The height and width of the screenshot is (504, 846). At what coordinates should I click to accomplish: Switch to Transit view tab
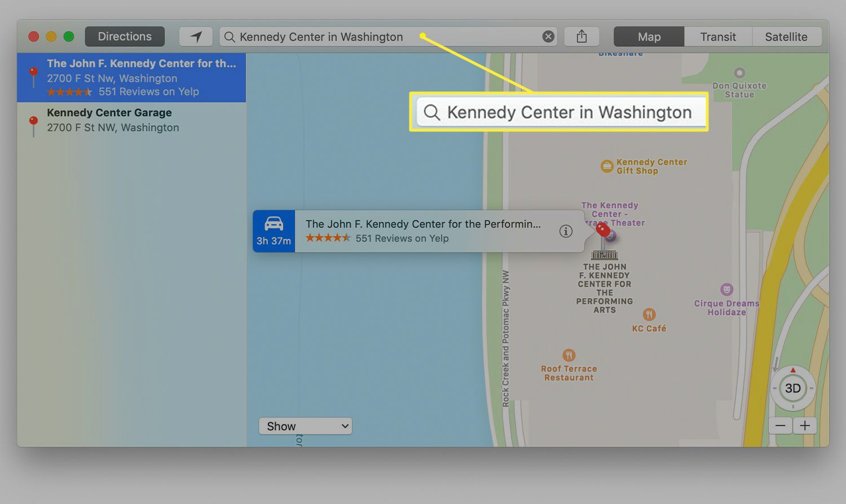pyautogui.click(x=718, y=37)
